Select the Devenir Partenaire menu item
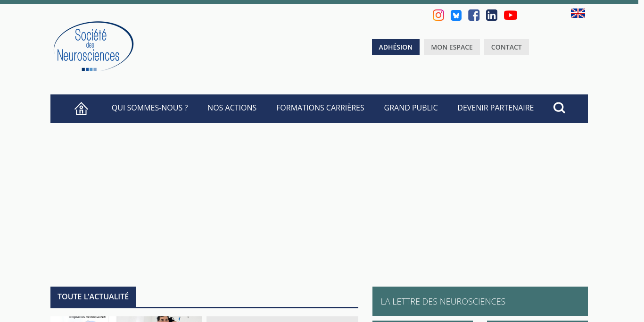This screenshot has width=644, height=322. (x=495, y=108)
